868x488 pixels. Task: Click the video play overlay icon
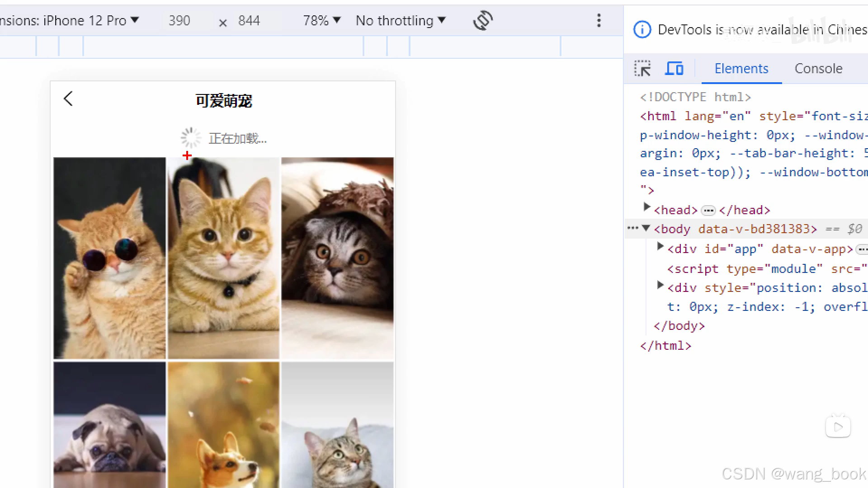(x=838, y=427)
